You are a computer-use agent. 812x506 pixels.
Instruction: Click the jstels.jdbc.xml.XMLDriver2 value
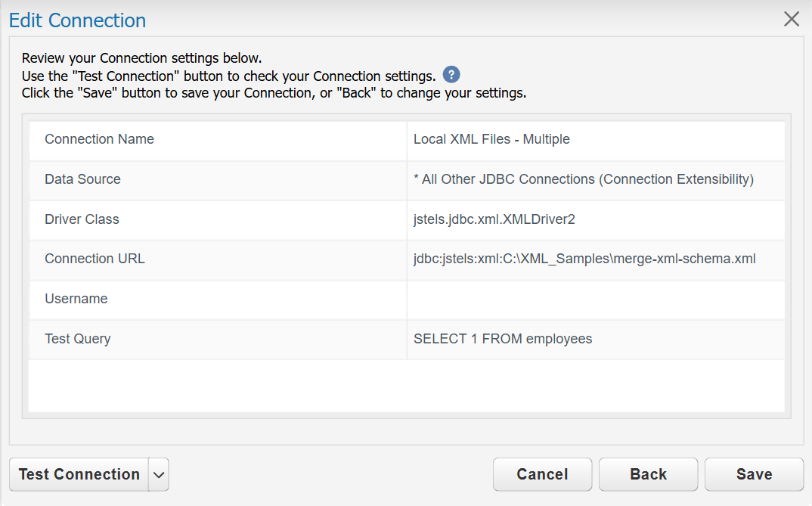click(494, 219)
